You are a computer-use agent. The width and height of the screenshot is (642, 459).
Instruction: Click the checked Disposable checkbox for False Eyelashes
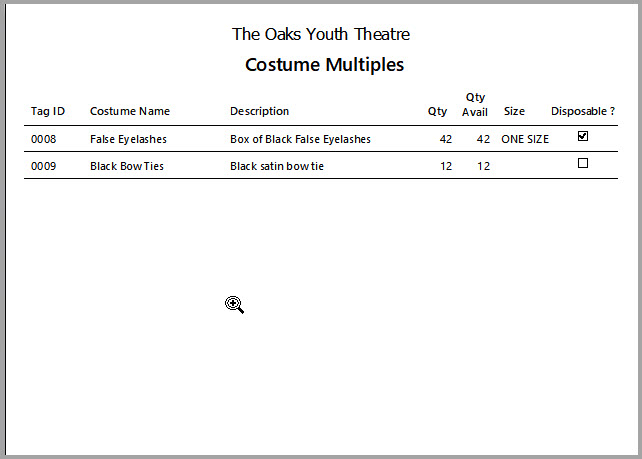click(583, 136)
